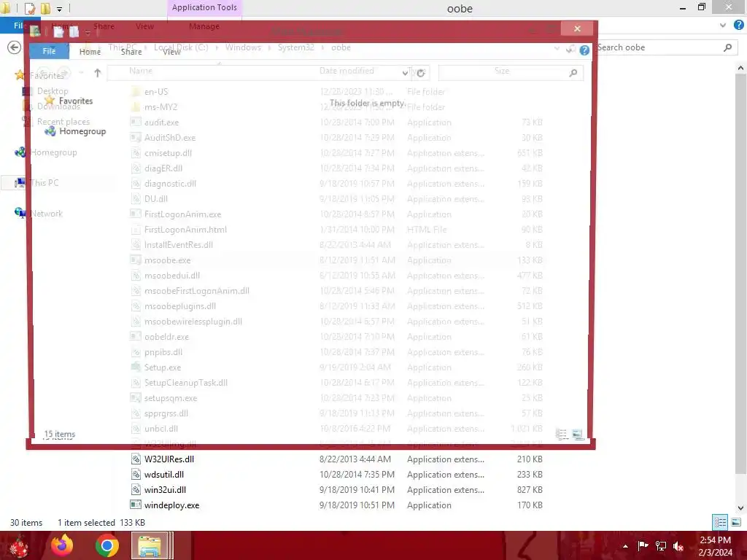Click the 9/18/2019 10:41 PM date cell
This screenshot has height=560, width=747.
point(357,489)
